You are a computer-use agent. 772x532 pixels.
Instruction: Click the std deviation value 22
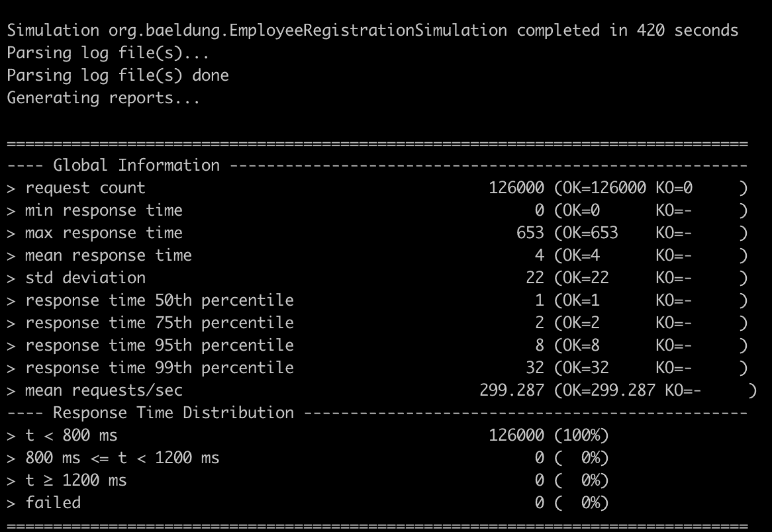pos(535,278)
